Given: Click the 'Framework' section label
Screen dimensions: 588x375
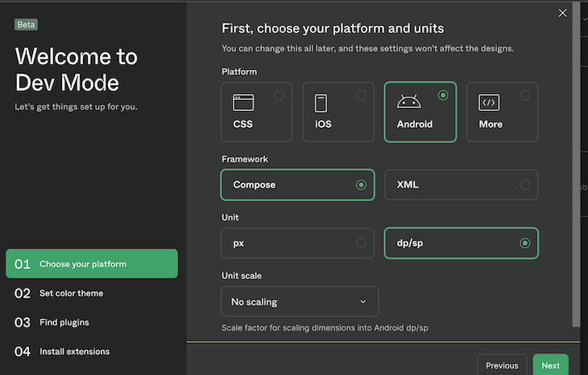Looking at the screenshot, I should point(245,159).
